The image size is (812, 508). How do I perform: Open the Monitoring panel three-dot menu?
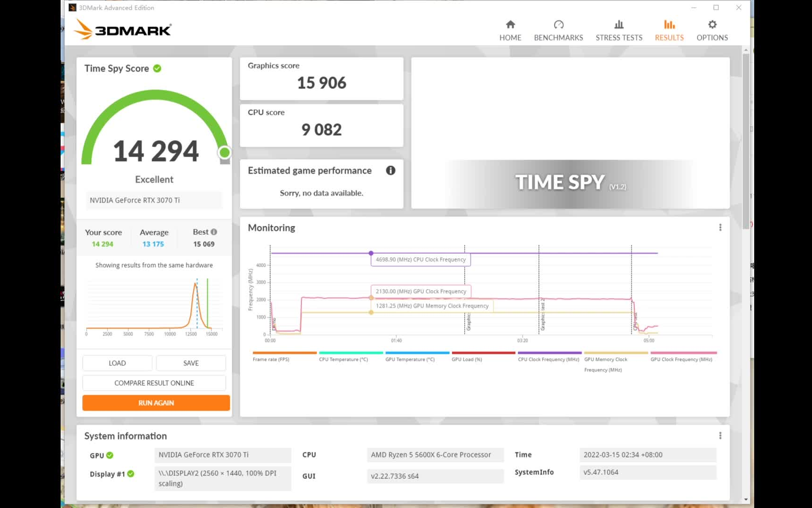coord(720,228)
